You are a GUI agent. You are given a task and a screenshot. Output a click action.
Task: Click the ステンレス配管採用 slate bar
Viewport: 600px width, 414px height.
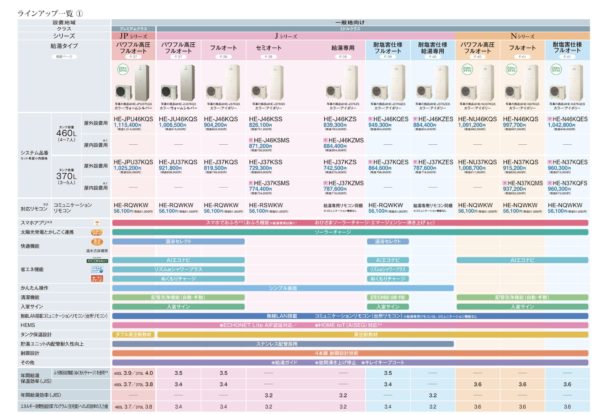pyautogui.click(x=283, y=344)
